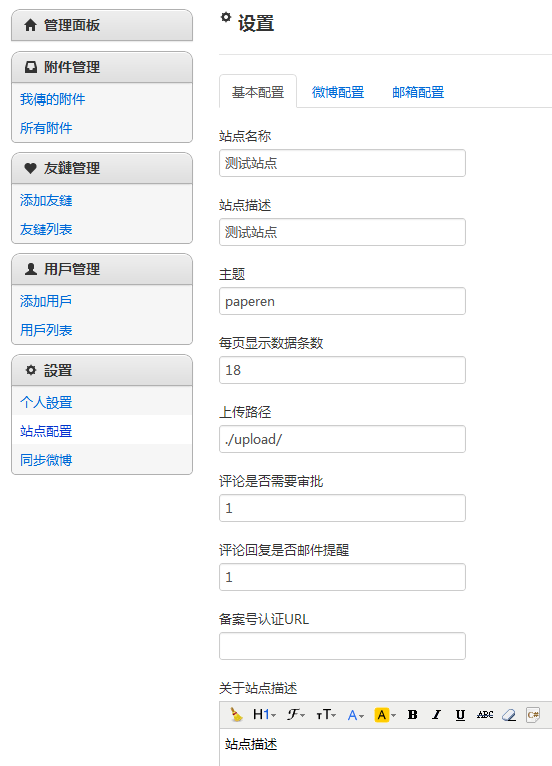Screen dimensions: 552x766
Task: Click the eraser remove-format icon
Action: (x=509, y=715)
